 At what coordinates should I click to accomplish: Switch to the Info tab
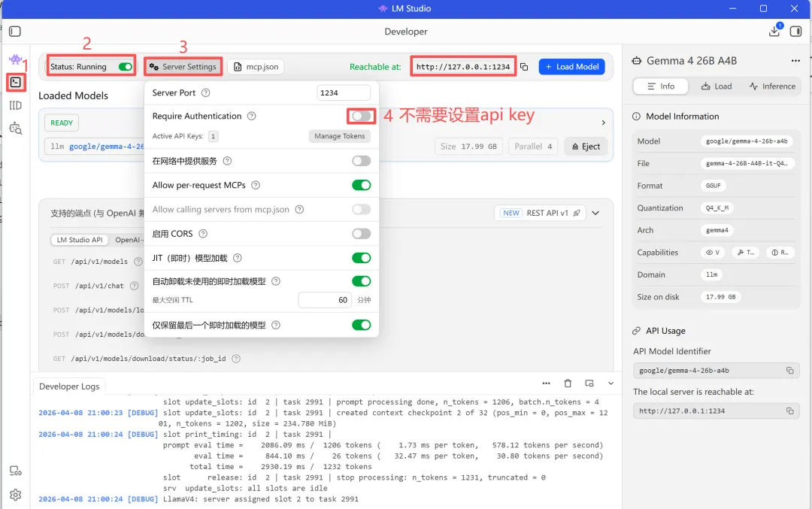tap(661, 86)
